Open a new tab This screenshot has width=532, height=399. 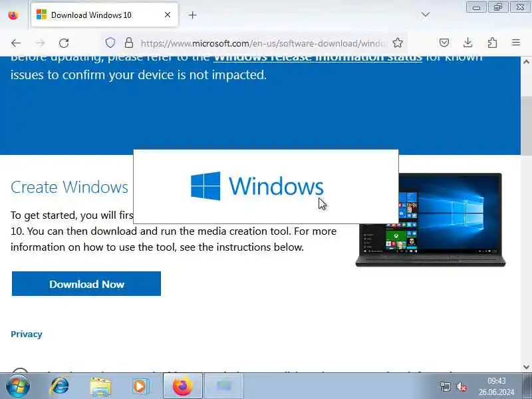coord(192,15)
